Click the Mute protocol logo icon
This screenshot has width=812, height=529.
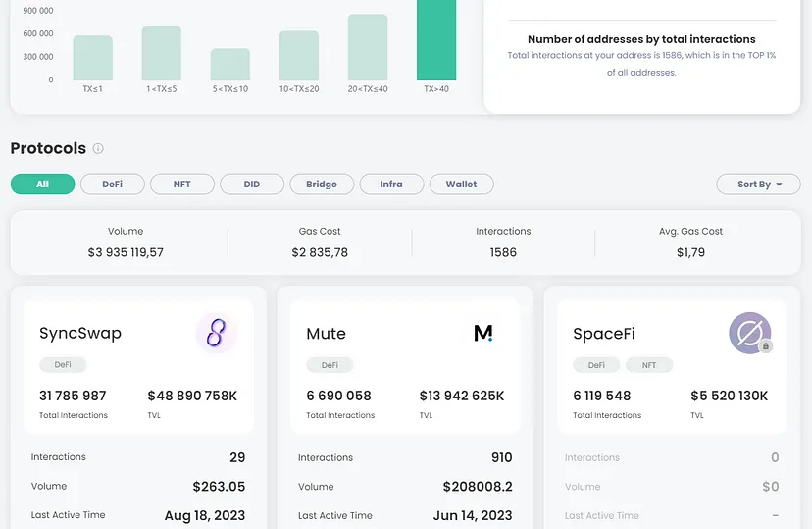coord(483,333)
